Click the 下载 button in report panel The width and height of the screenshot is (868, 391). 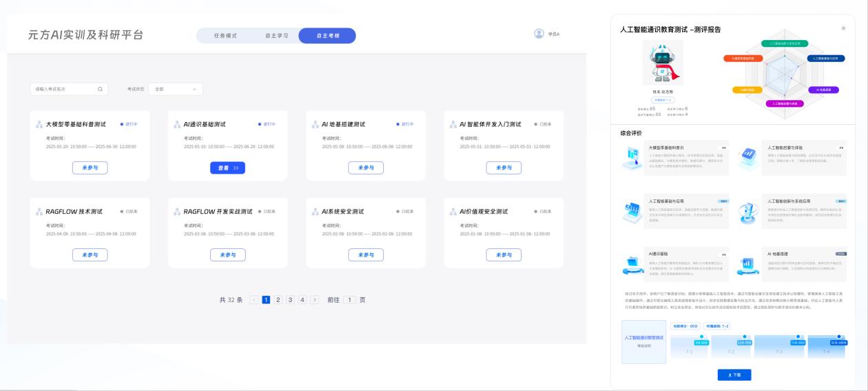pos(734,374)
